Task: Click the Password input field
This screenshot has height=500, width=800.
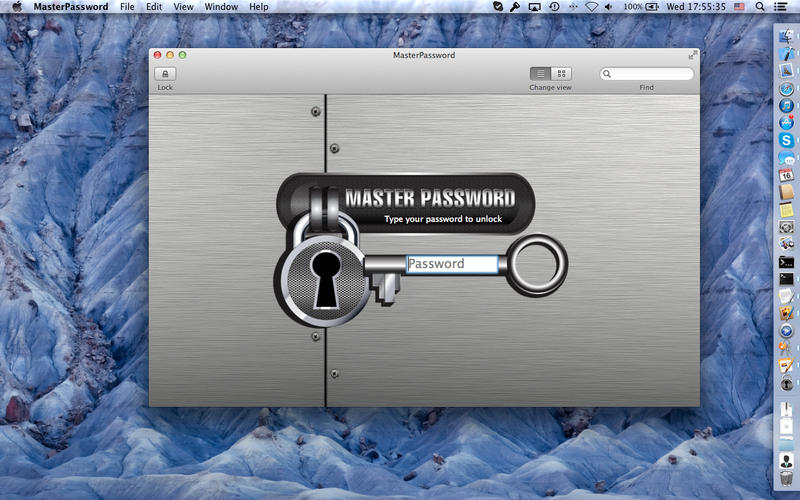Action: pos(452,264)
